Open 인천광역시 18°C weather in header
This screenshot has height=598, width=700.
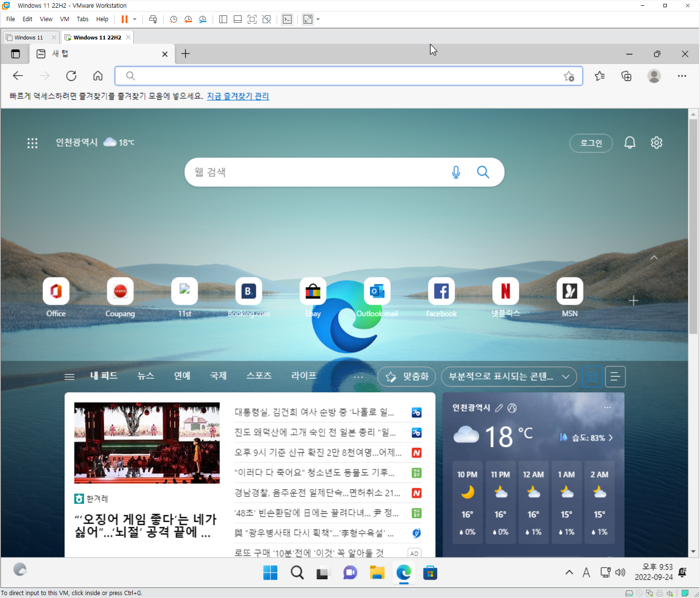pyautogui.click(x=95, y=143)
